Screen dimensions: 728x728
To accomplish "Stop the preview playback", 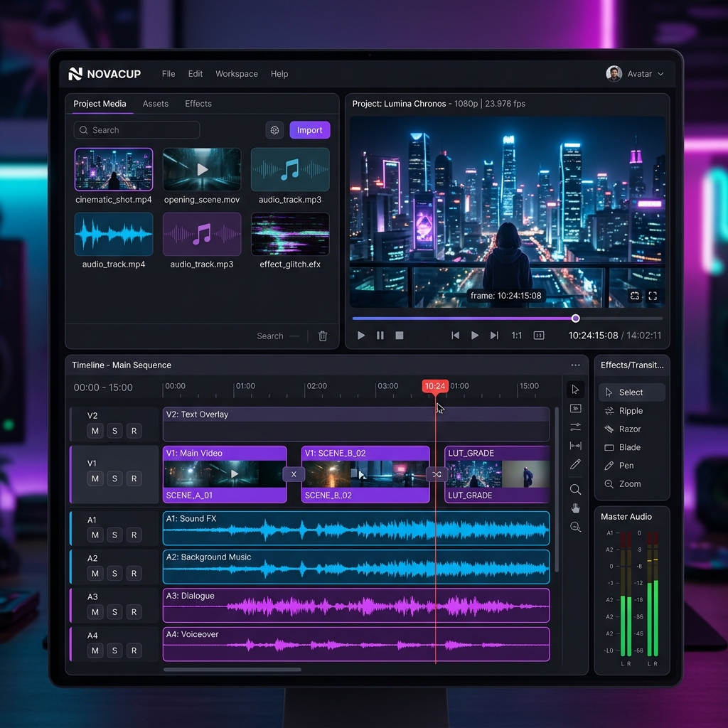I will coord(400,336).
